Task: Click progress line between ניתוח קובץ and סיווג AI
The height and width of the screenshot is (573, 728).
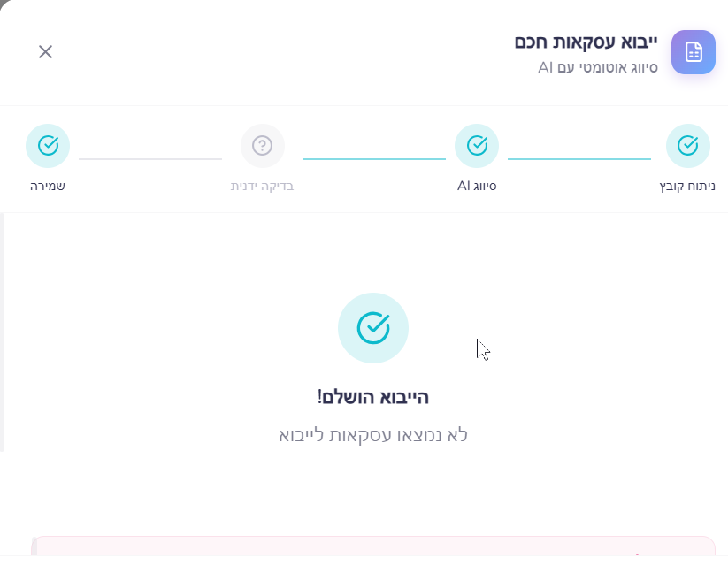Action: 579,159
